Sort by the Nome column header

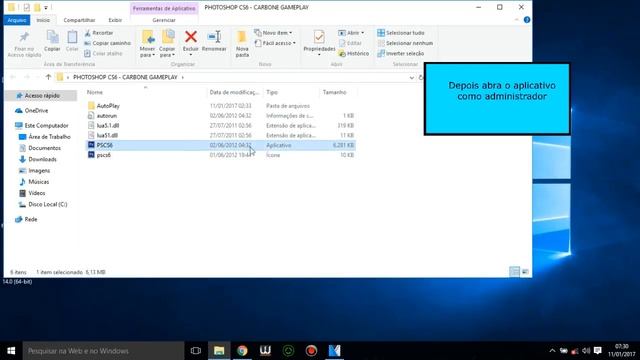click(95, 92)
